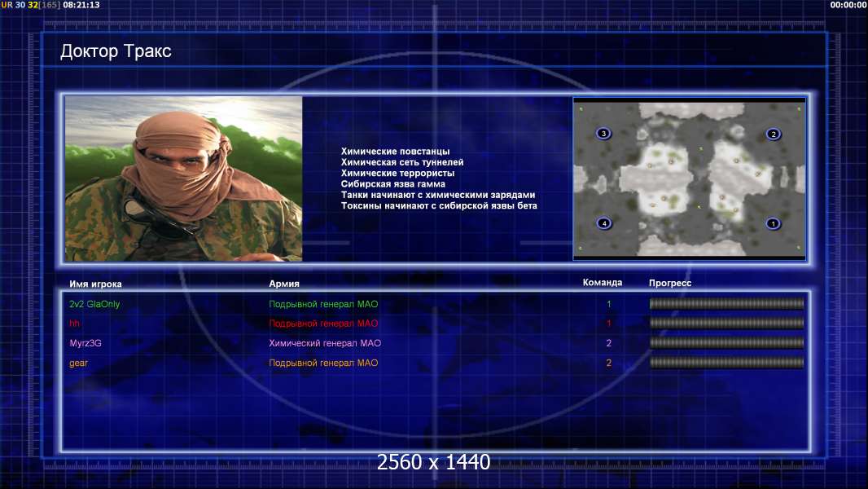The width and height of the screenshot is (868, 489).
Task: Click player name 'gear'
Action: coord(79,363)
